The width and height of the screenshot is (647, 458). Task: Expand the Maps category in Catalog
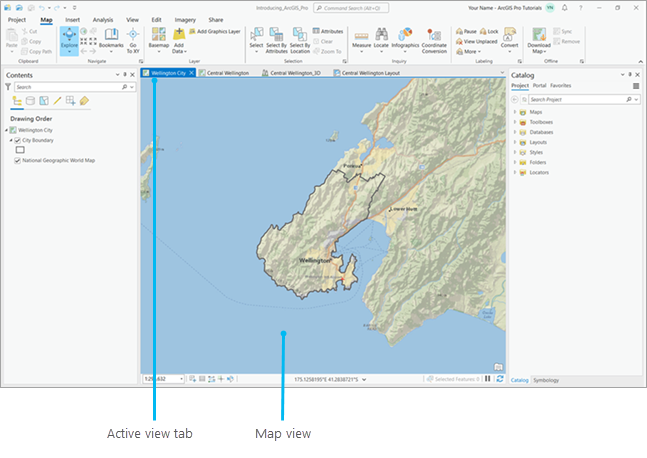[x=515, y=112]
